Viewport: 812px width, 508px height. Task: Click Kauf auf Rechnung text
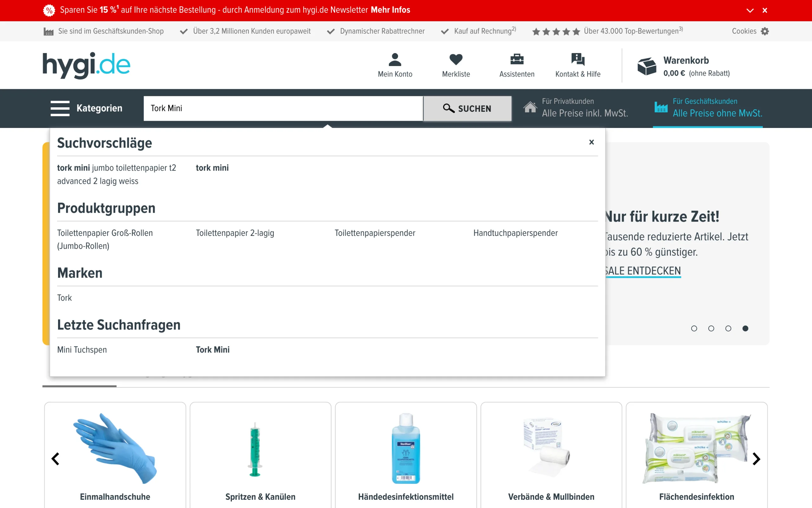(485, 31)
